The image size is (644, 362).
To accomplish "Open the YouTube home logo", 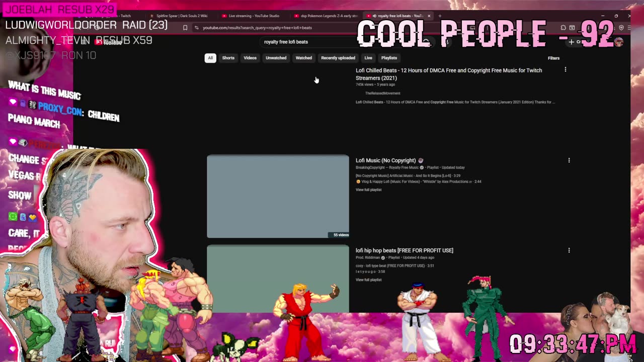I will click(109, 42).
